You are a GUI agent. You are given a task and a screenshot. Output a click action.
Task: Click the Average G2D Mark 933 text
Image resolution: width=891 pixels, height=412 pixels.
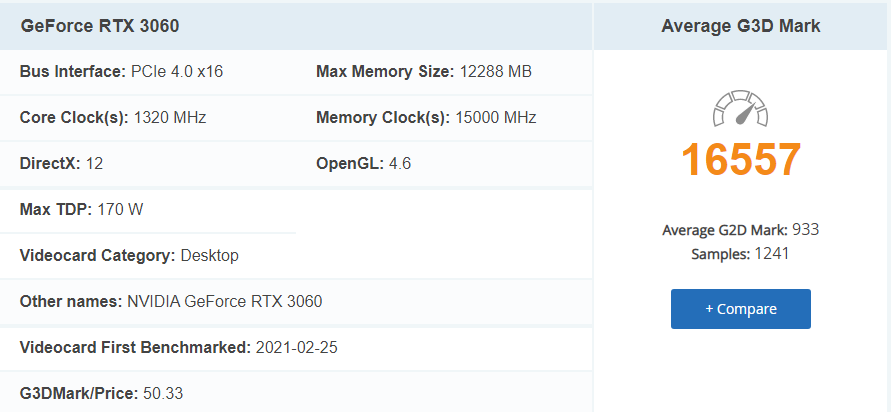(740, 230)
